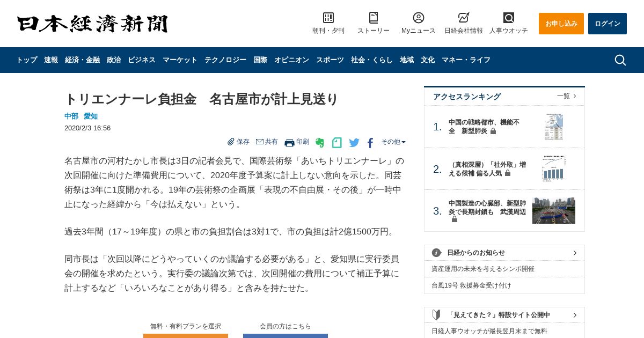Open 経済・金融 section

(x=82, y=60)
